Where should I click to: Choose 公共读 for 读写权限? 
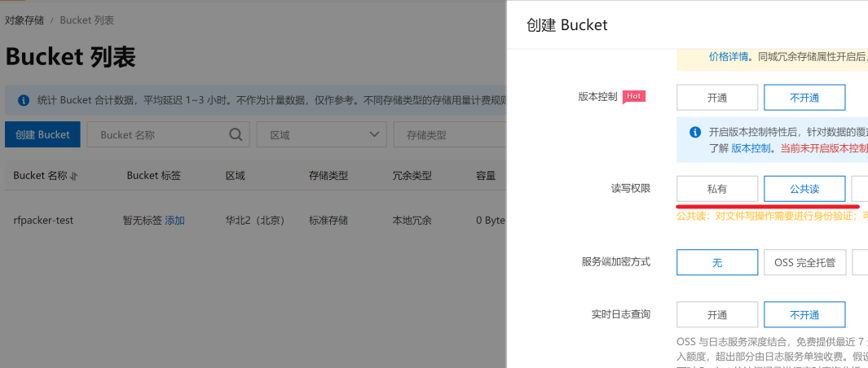804,189
